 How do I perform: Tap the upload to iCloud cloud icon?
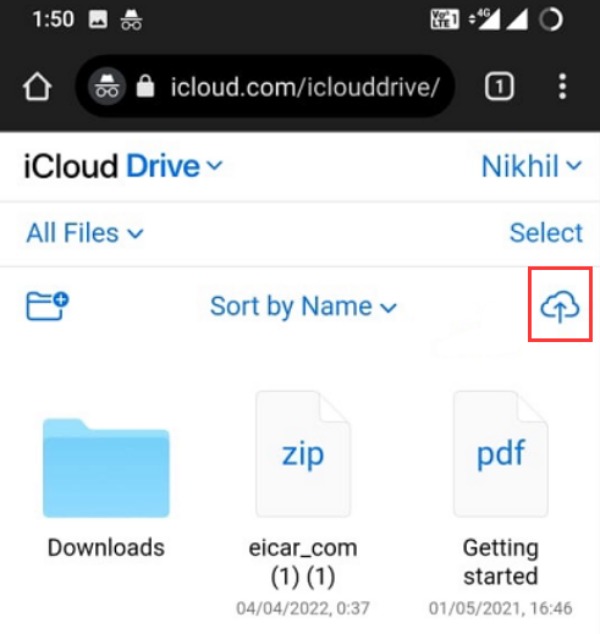[560, 307]
